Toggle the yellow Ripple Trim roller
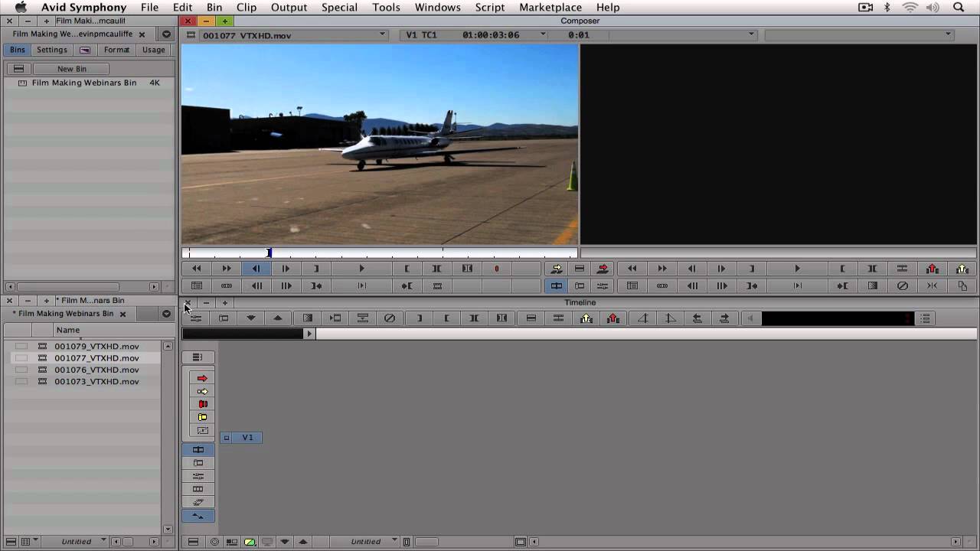 [202, 417]
